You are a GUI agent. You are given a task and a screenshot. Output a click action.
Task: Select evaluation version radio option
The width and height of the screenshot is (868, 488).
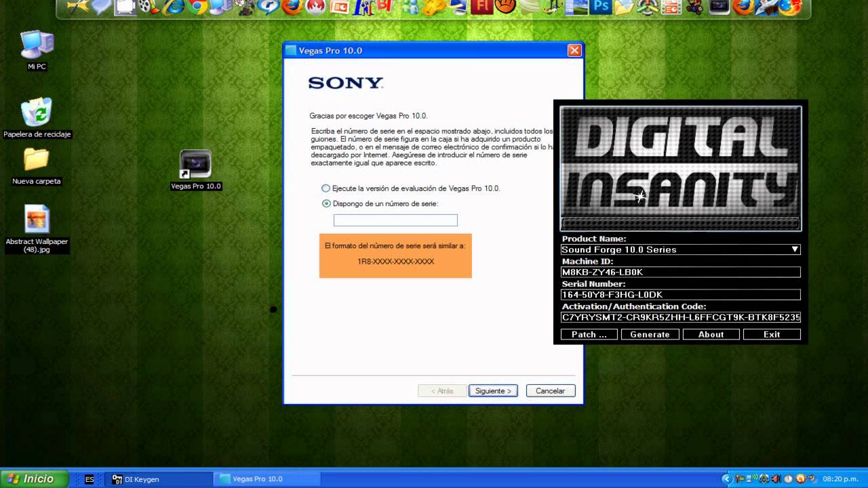[x=326, y=188]
